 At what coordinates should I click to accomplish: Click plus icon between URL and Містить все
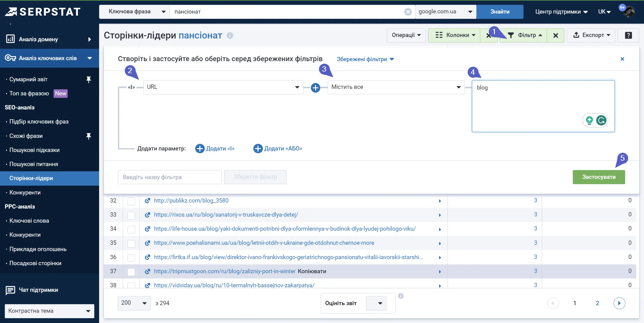coord(315,88)
